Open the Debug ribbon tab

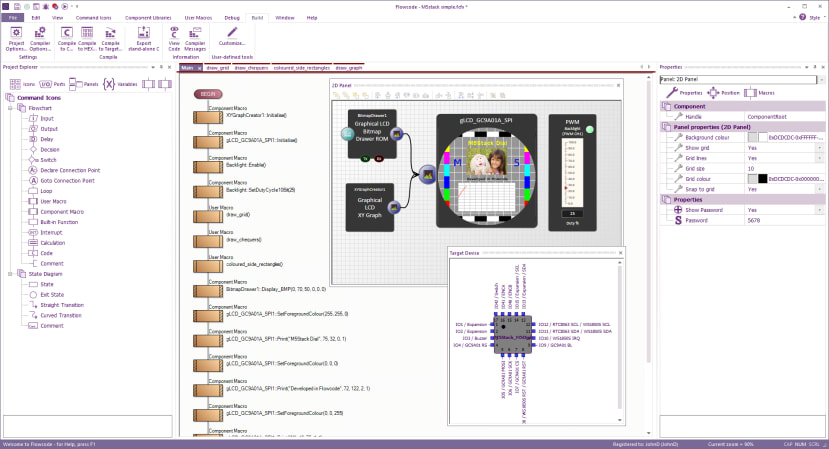(x=232, y=17)
